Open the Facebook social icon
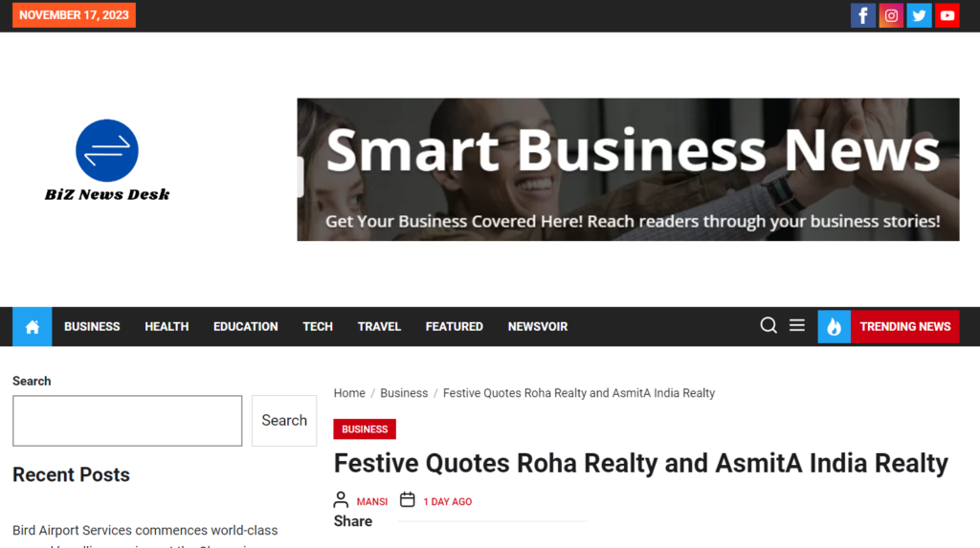Viewport: 980px width, 548px height. click(863, 15)
